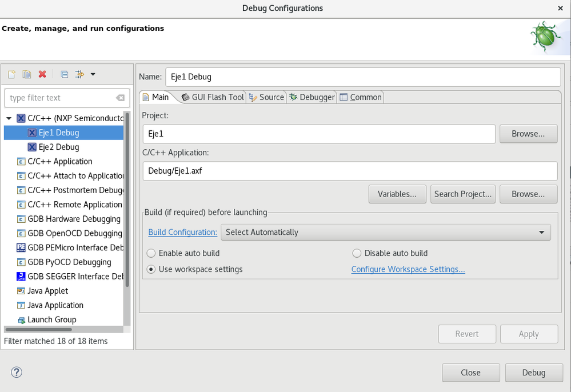Open the Debugger tab
571x392 pixels.
tap(312, 97)
